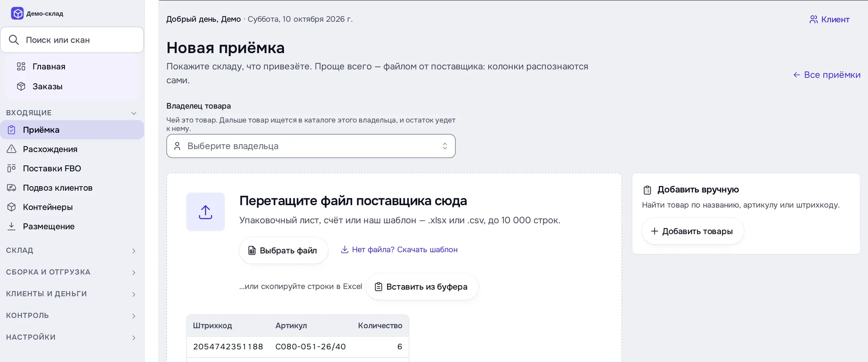
Task: Click the Клиент people icon
Action: pyautogui.click(x=814, y=19)
